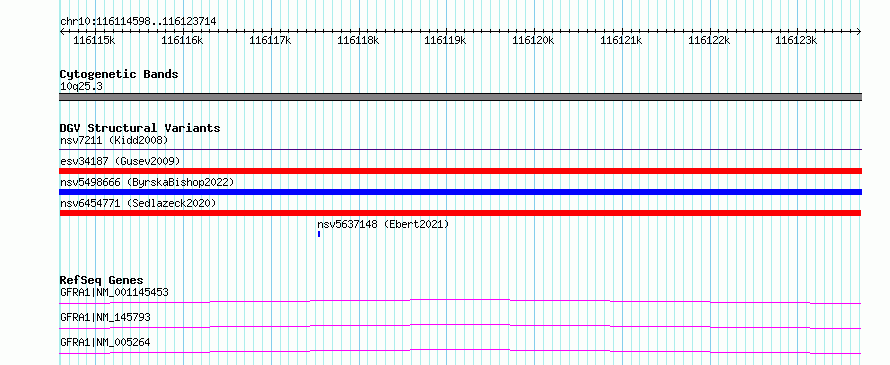
Task: Click the magenta GFRA1 NM_001145453 intron line
Action: pos(460,301)
